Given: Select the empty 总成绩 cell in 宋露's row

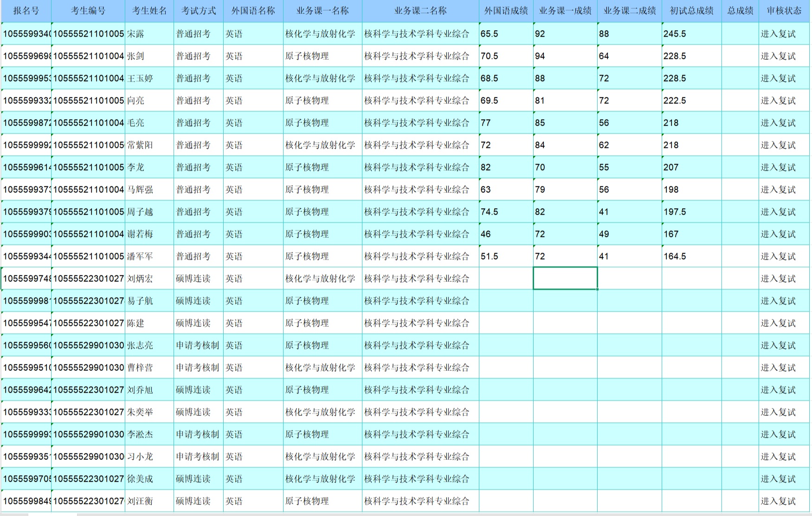Looking at the screenshot, I should tap(740, 34).
